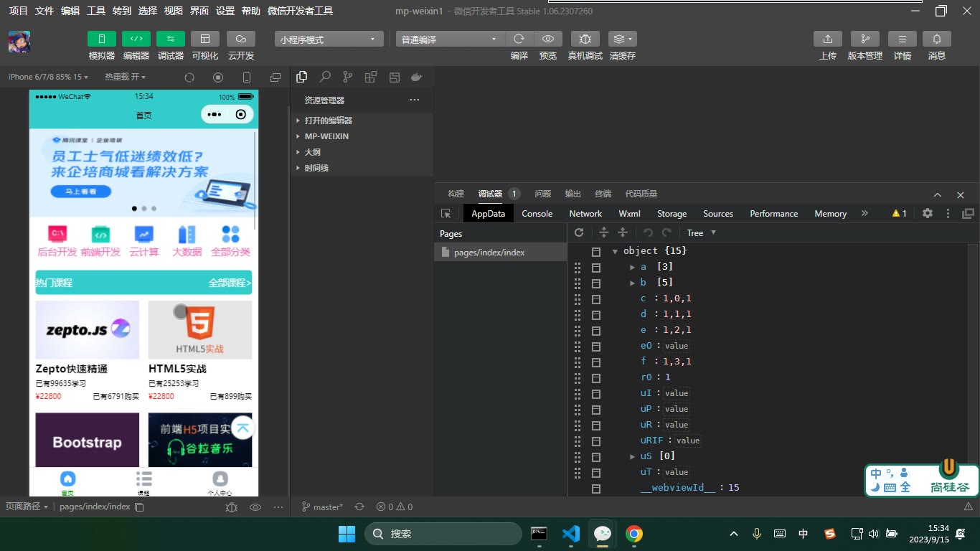Click the Docker whale icon in the sidebar
980x551 pixels.
point(416,77)
